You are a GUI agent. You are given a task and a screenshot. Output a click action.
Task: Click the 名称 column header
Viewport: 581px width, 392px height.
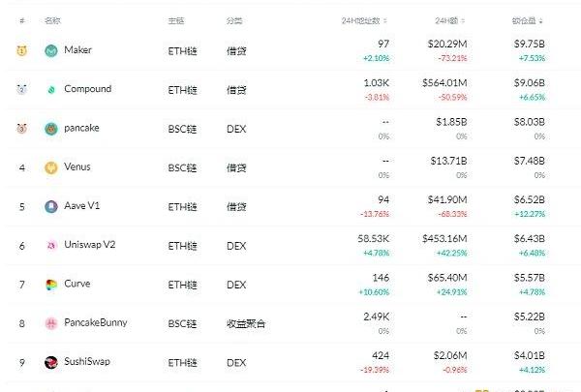click(51, 20)
